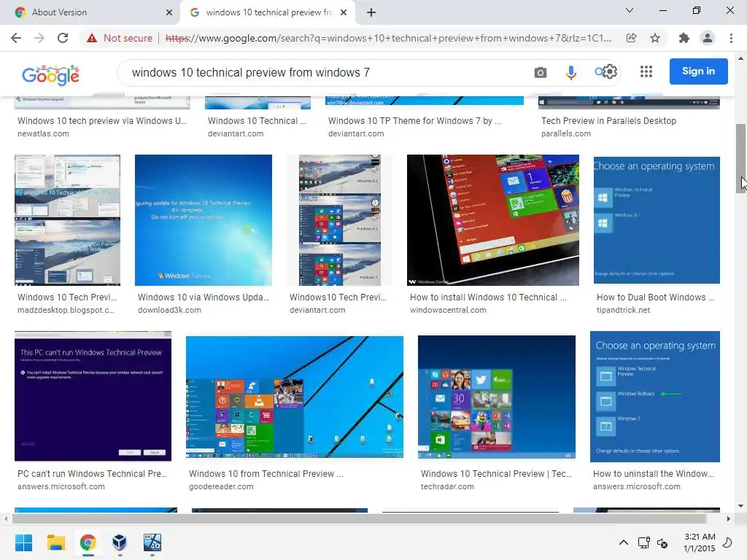Click answers.microsoft.com under PC can't run
Viewport: 747px width, 560px height.
click(x=61, y=486)
